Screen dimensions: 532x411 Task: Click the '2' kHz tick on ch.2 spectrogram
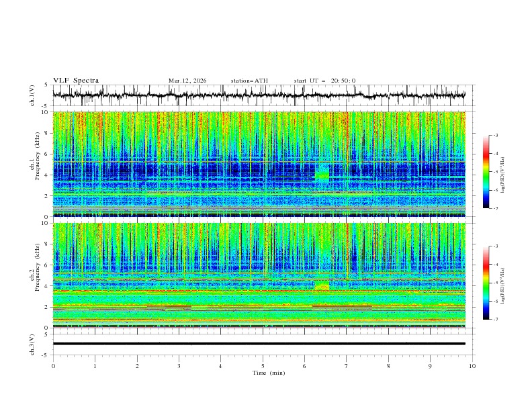click(x=47, y=307)
